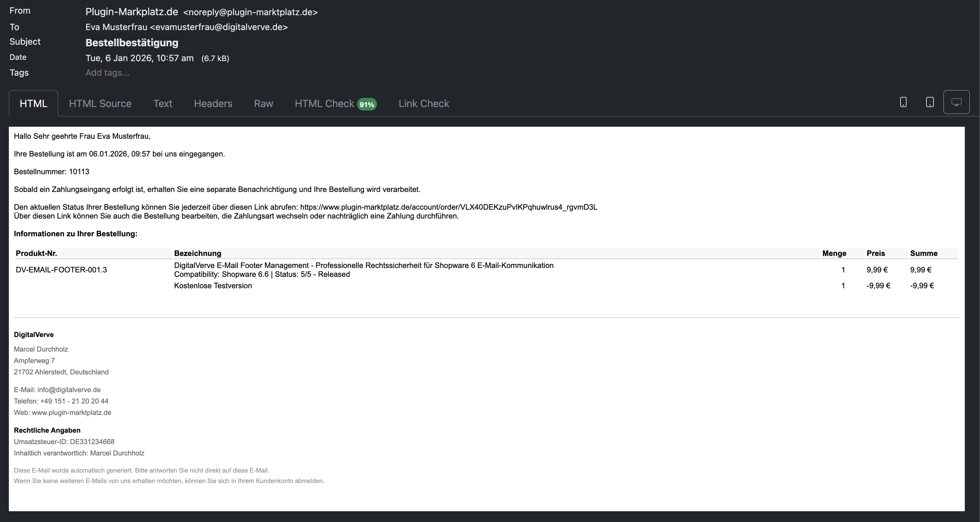Open the Text tab

tap(162, 104)
